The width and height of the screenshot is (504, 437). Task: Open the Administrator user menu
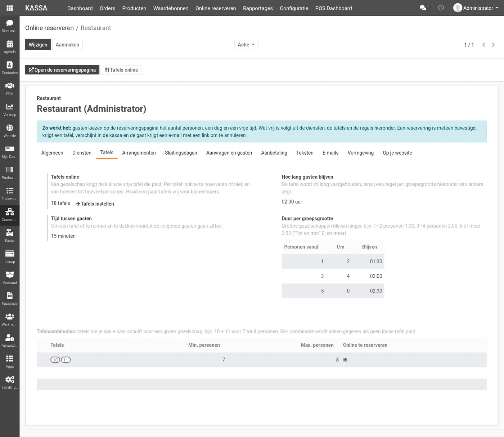(476, 8)
